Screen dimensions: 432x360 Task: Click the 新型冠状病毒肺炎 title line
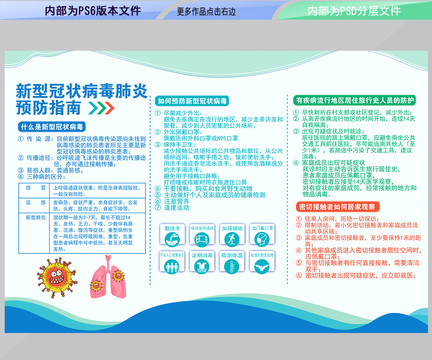(81, 91)
